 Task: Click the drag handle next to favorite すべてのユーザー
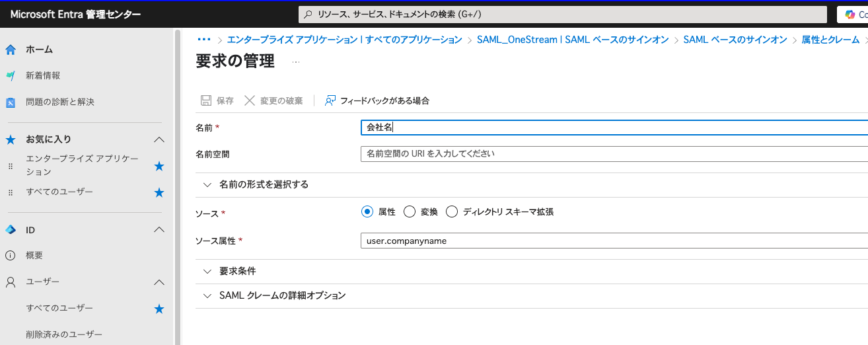pos(10,192)
